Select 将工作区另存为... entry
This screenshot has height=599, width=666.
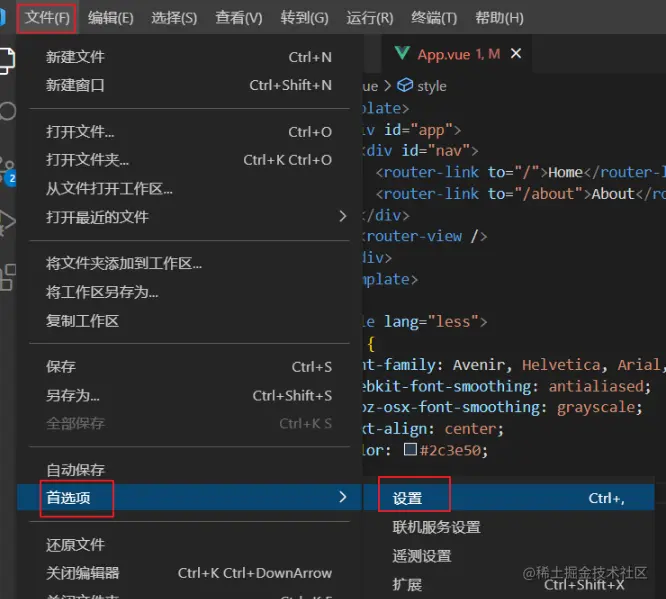point(189,292)
